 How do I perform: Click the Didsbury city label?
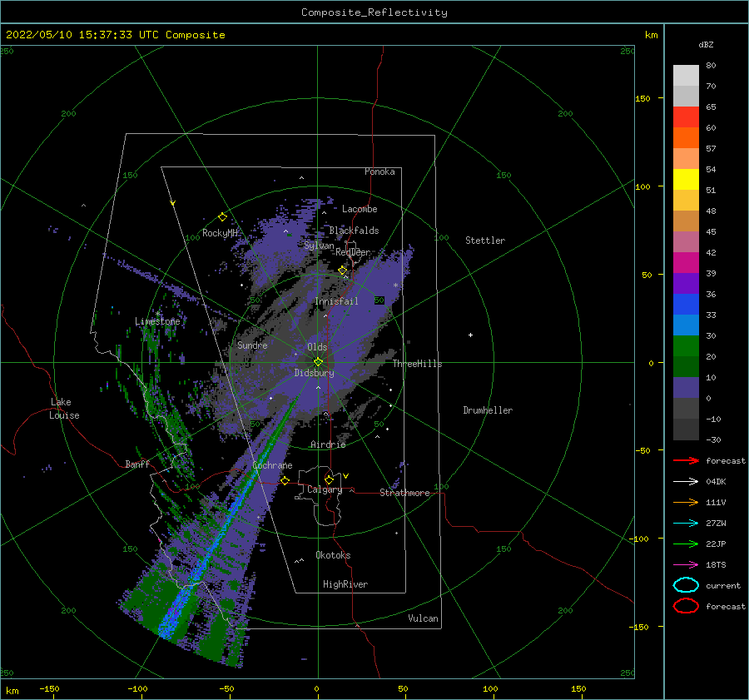pyautogui.click(x=314, y=373)
